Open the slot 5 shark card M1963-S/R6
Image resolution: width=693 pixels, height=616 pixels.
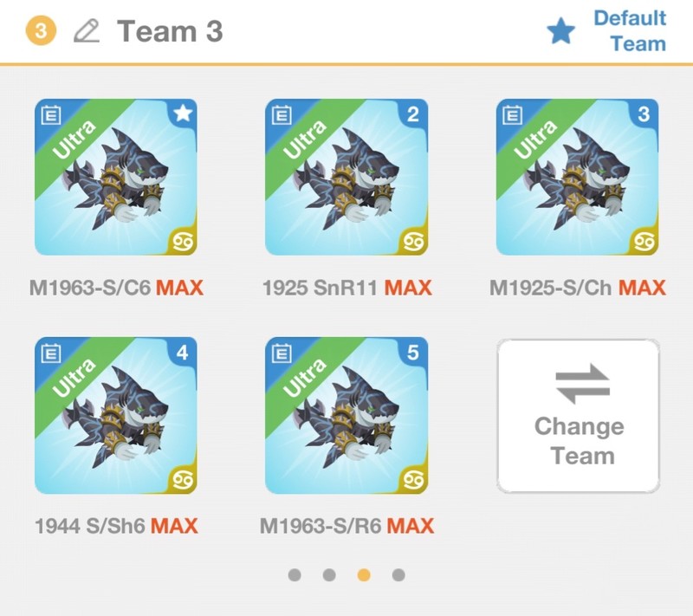(346, 415)
